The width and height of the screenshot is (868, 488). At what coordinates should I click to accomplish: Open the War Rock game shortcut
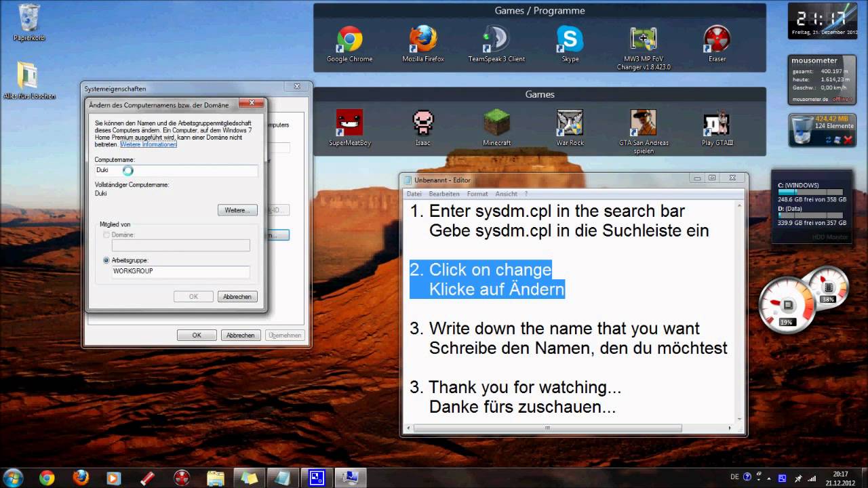tap(570, 128)
